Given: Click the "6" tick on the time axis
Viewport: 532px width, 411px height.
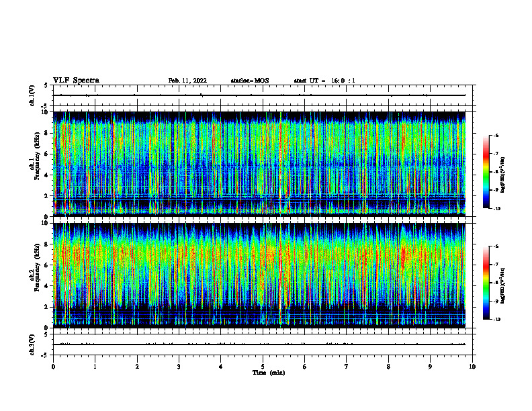Looking at the screenshot, I should click(305, 367).
